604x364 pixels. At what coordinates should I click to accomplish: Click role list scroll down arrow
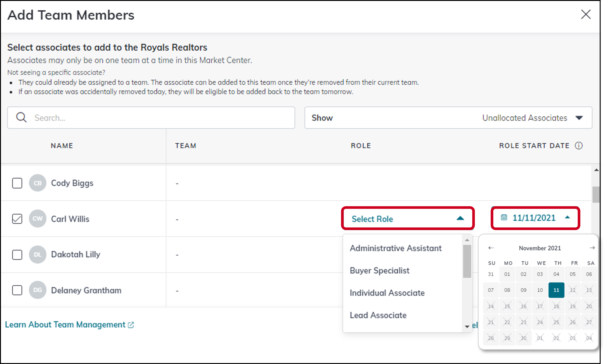(x=467, y=327)
